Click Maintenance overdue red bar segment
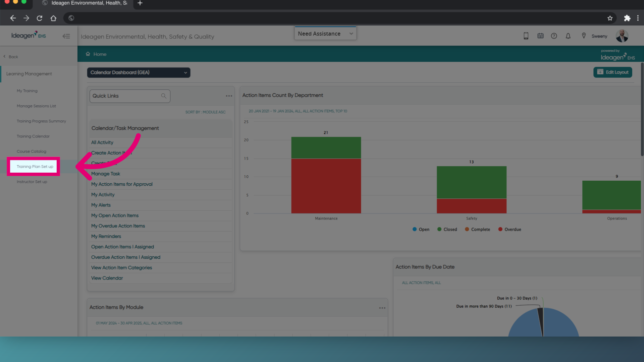Image resolution: width=644 pixels, height=362 pixels. tap(326, 186)
